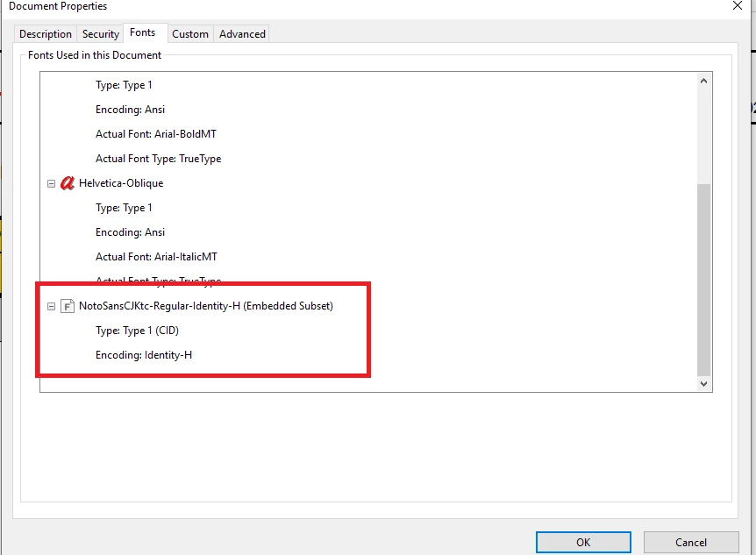Close the Document Properties dialog
Image resolution: width=756 pixels, height=555 pixels.
tap(738, 6)
